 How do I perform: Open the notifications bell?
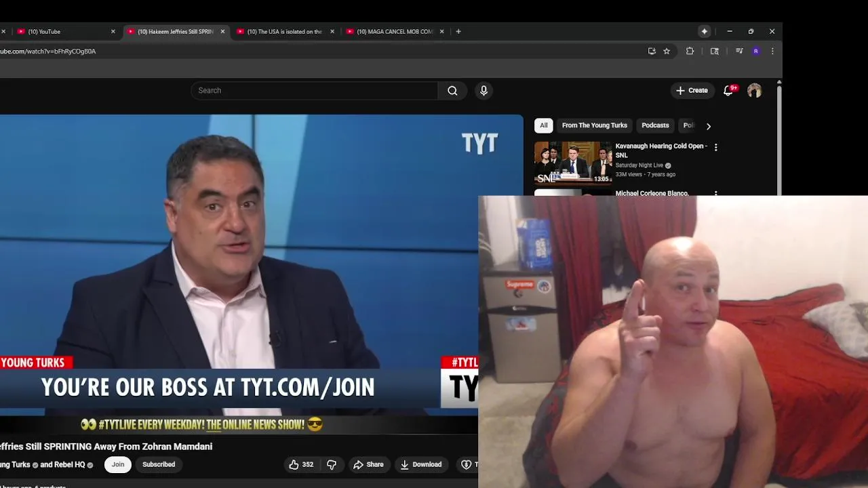point(728,91)
